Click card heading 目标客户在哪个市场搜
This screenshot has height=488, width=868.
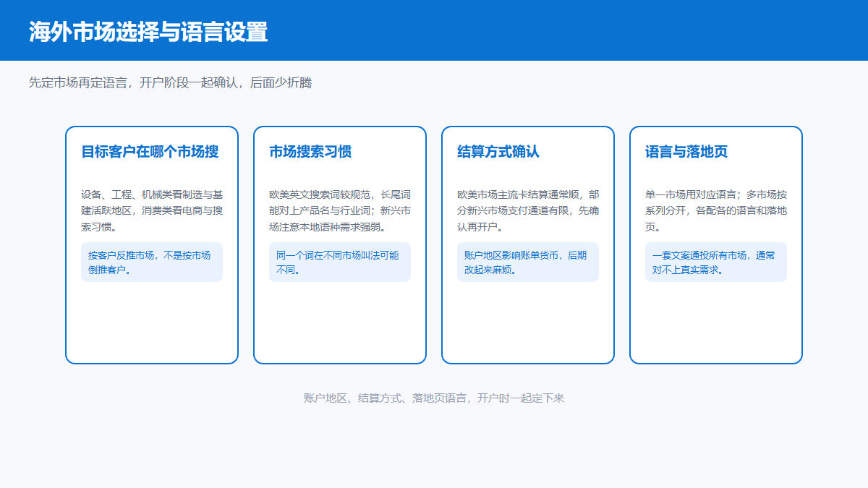[150, 152]
